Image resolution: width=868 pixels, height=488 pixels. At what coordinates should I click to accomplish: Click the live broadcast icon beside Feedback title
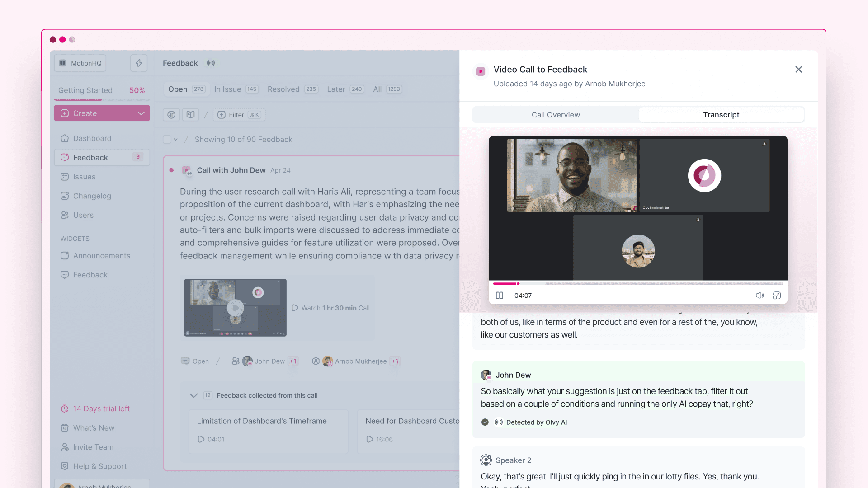tap(211, 63)
